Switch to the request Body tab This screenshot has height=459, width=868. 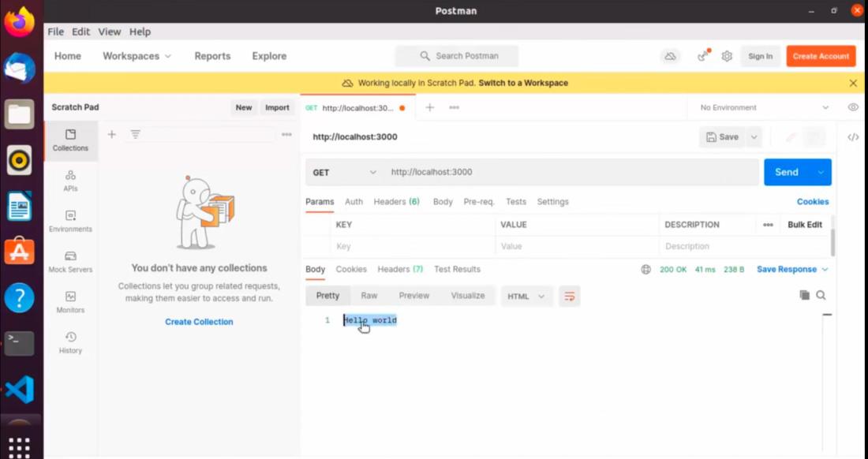pos(443,202)
